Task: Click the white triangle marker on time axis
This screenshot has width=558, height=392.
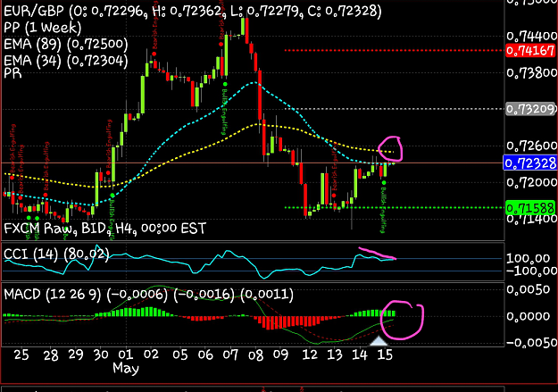Action: 379,341
